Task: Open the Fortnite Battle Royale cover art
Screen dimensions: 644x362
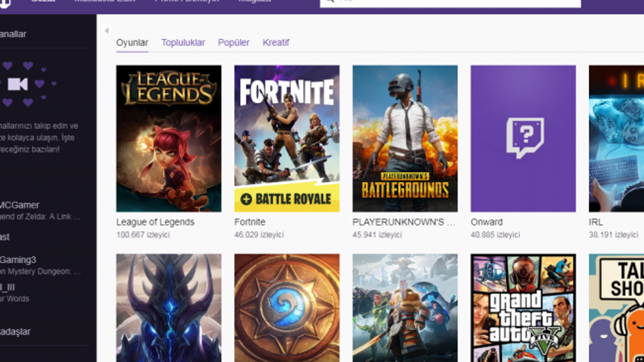Action: (x=287, y=138)
